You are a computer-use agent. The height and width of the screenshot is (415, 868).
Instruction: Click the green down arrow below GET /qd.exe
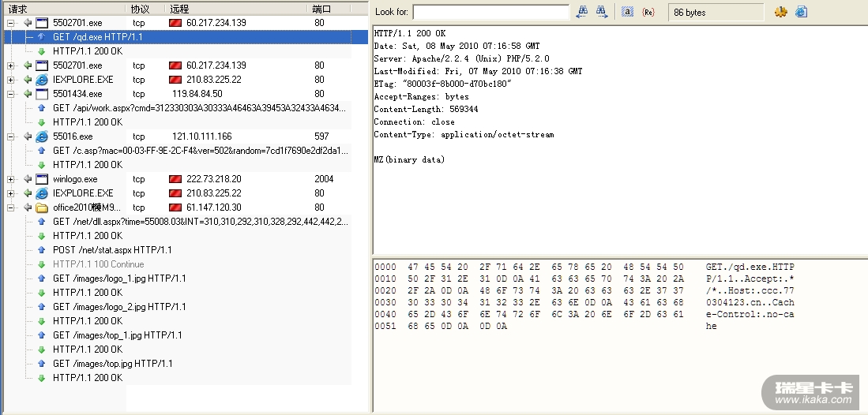(x=42, y=51)
